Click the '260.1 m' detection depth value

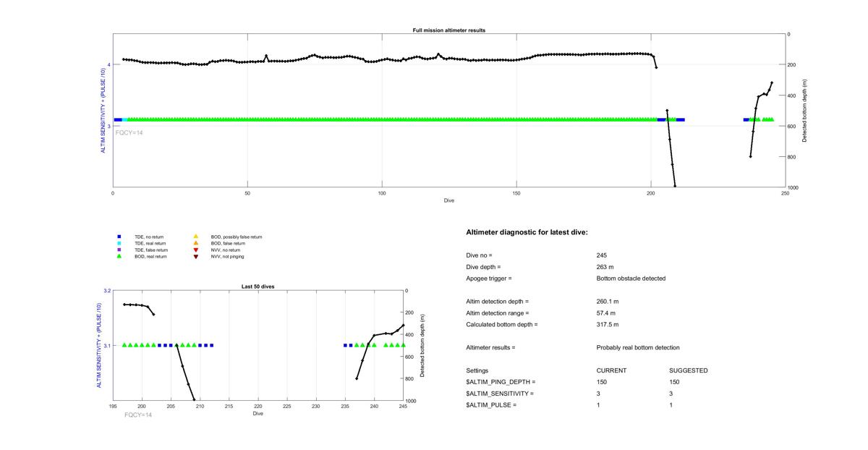click(608, 302)
